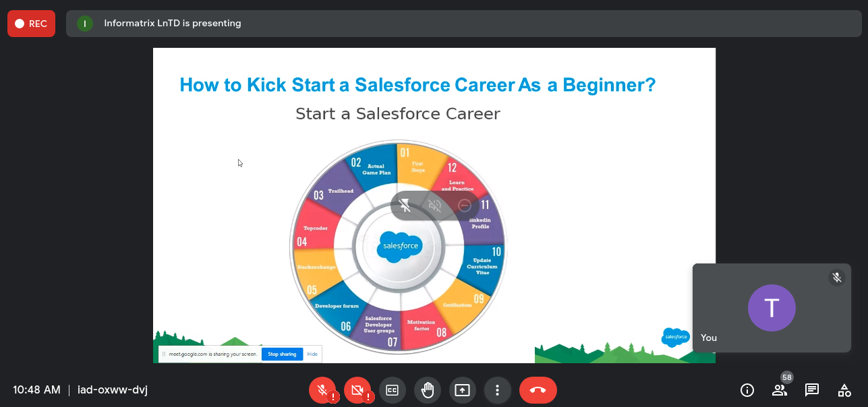Toggle closed captions with the CC button
This screenshot has height=407, width=868.
tap(392, 389)
